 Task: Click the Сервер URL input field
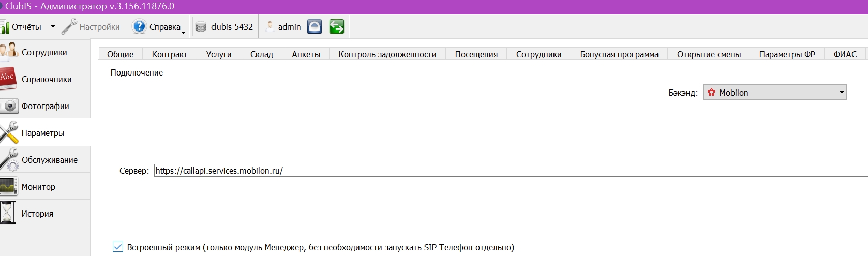511,171
